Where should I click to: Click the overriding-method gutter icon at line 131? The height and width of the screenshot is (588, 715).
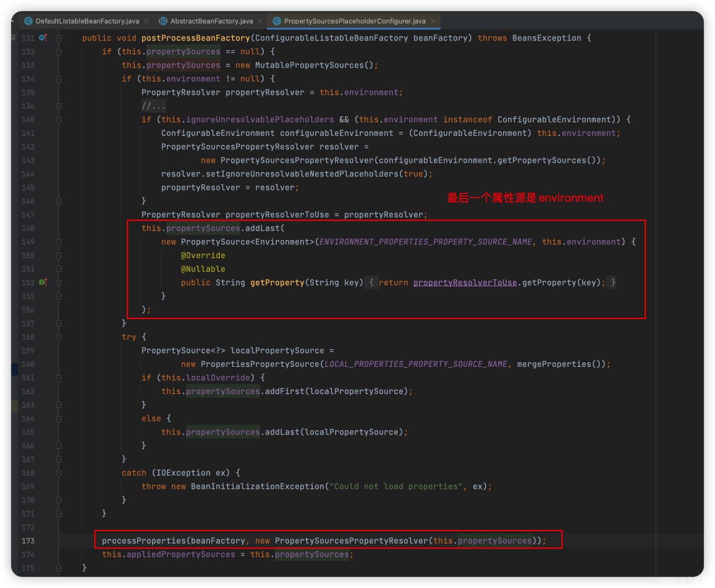(43, 38)
